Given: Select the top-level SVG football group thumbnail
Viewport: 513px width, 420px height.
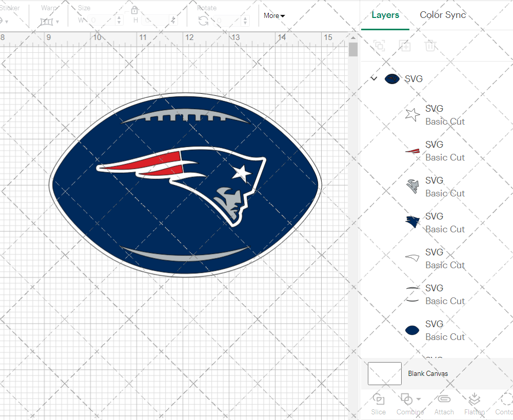Looking at the screenshot, I should tap(392, 79).
